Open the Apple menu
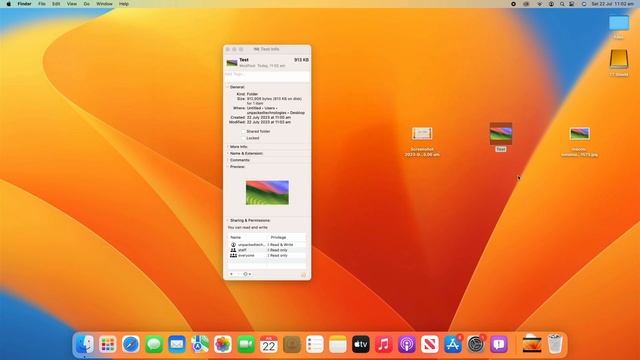Viewport: 640px width, 360px height. click(x=9, y=4)
